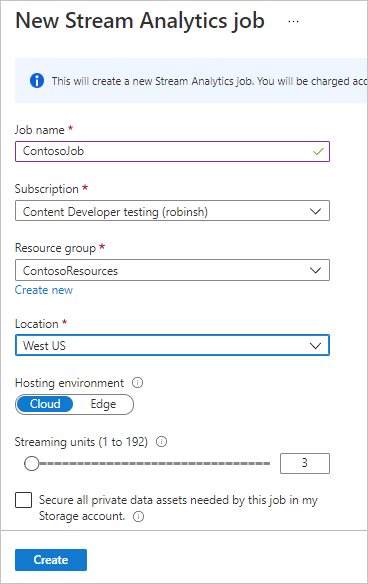Show info tooltip for Streaming units
368x584 pixels.
(161, 442)
